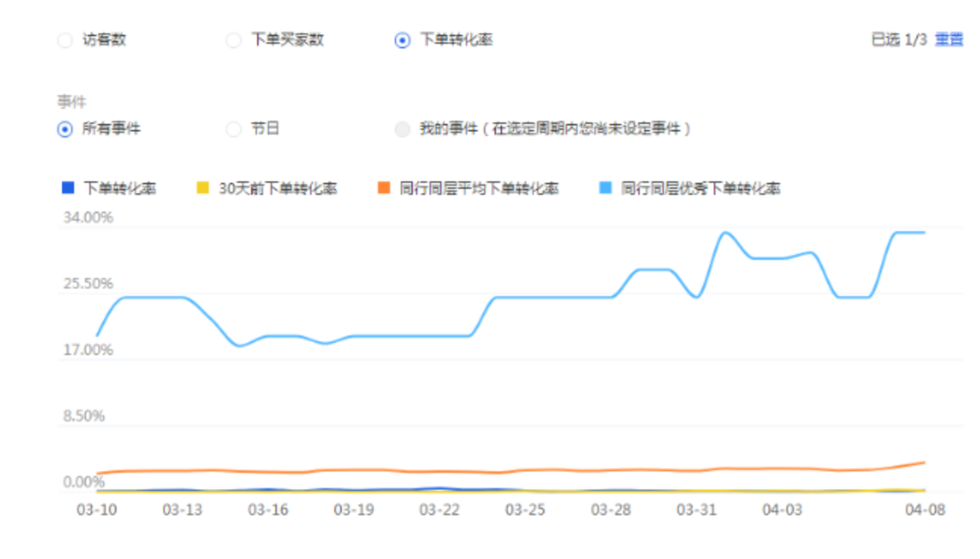This screenshot has width=980, height=559.
Task: Click the 已选 1/3 selection counter
Action: [x=899, y=40]
